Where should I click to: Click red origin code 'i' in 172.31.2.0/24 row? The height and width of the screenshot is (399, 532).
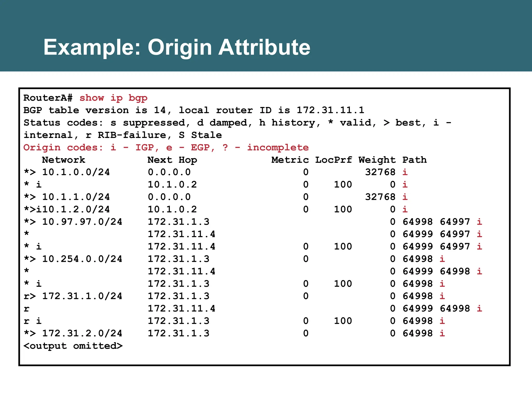click(442, 334)
